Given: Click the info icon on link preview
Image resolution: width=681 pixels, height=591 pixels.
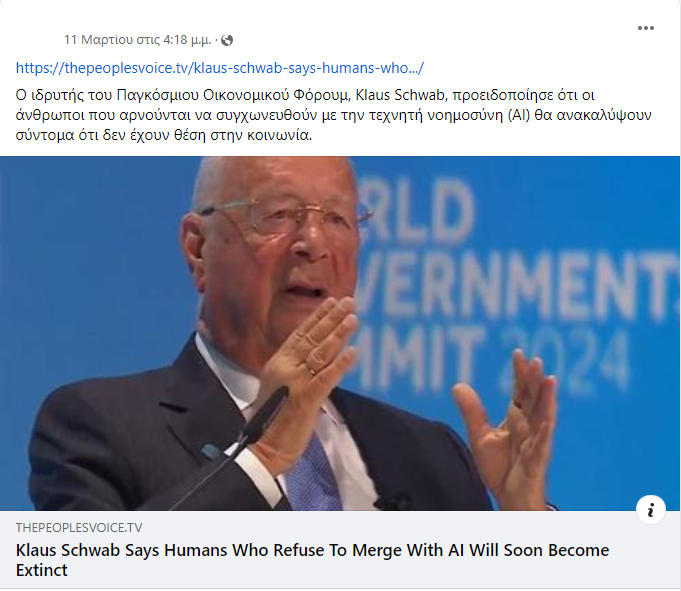Looking at the screenshot, I should coord(651,510).
